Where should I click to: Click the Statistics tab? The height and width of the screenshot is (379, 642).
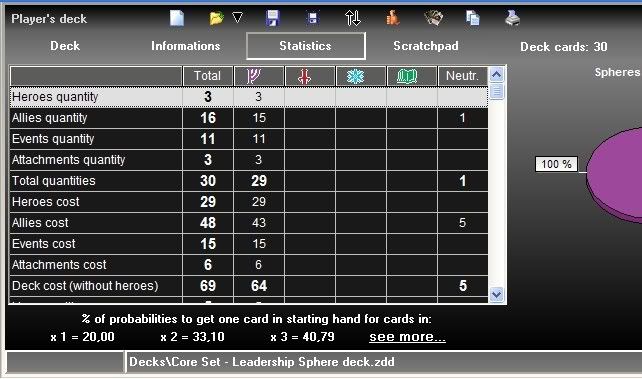click(x=305, y=46)
